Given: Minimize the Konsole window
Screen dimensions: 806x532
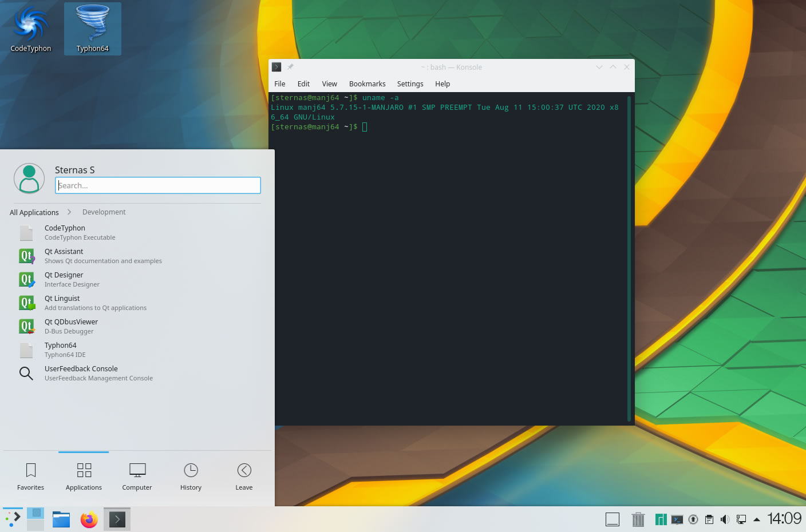Looking at the screenshot, I should (599, 67).
